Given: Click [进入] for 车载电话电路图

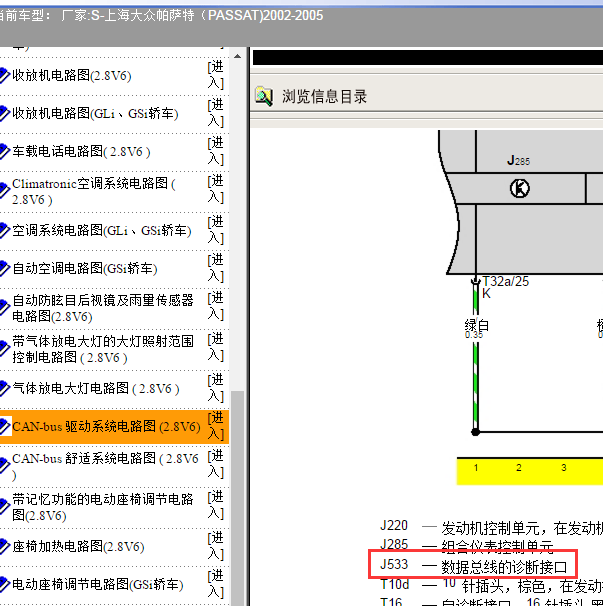Looking at the screenshot, I should point(216,151).
